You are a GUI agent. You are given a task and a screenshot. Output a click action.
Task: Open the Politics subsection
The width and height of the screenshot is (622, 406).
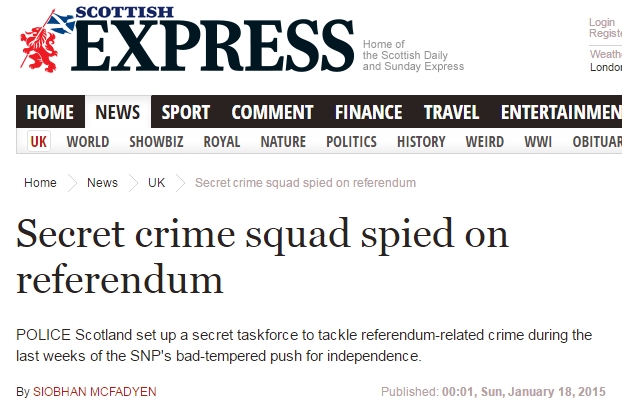pos(351,142)
